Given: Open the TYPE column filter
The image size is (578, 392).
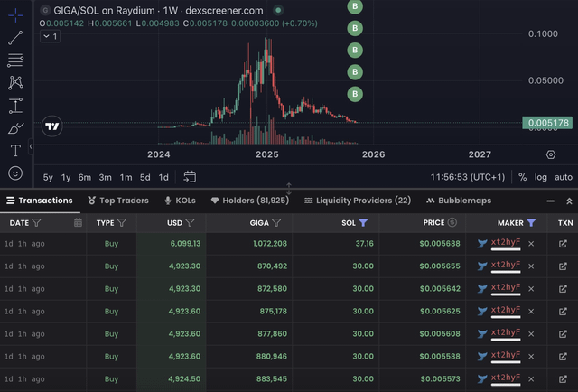Looking at the screenshot, I should (122, 222).
